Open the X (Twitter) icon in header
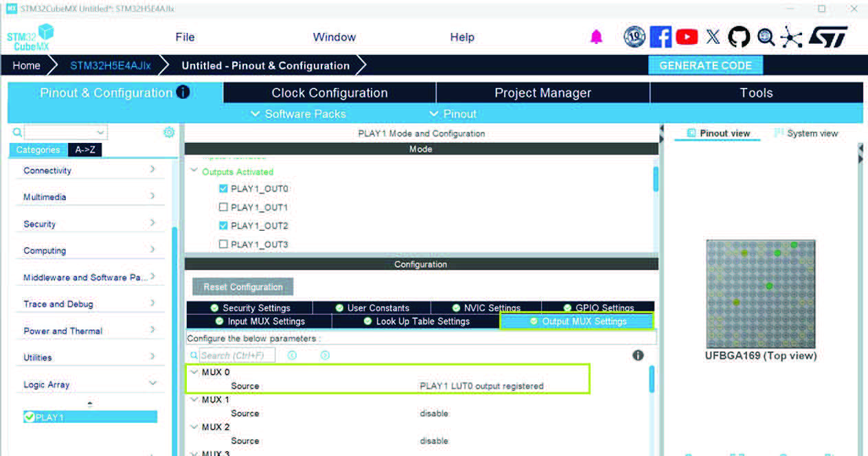This screenshot has width=868, height=456. click(x=713, y=37)
